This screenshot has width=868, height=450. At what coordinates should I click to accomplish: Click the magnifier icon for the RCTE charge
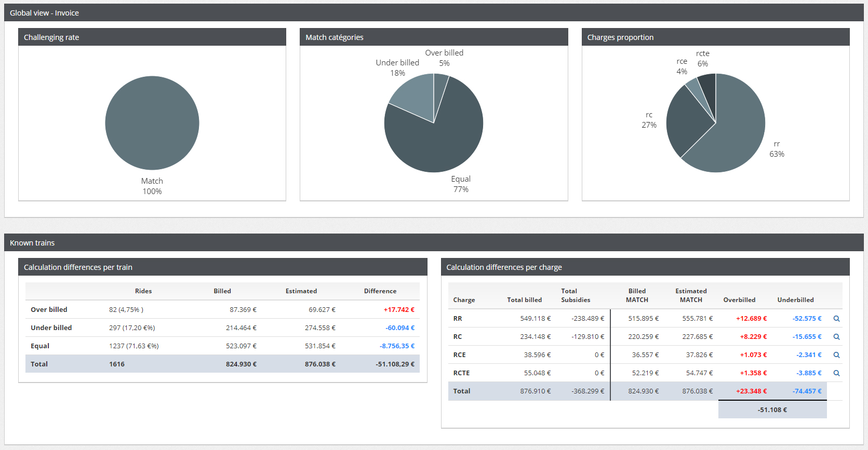pos(836,373)
